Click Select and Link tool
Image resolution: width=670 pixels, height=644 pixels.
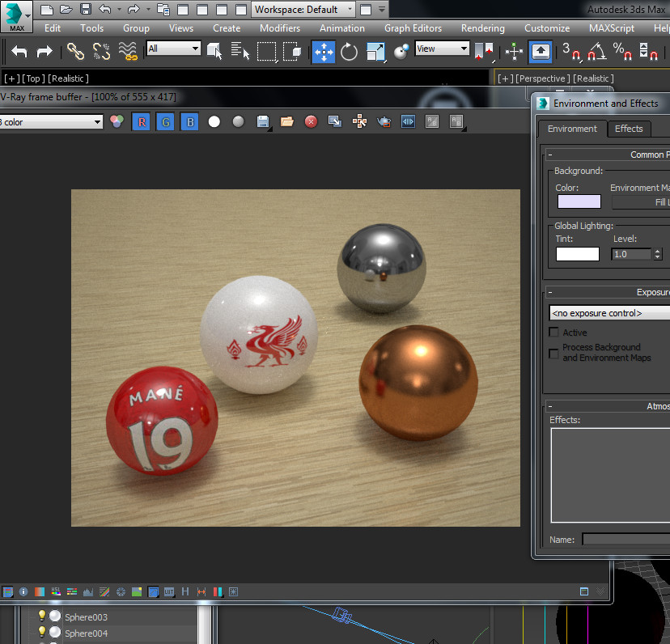(75, 52)
